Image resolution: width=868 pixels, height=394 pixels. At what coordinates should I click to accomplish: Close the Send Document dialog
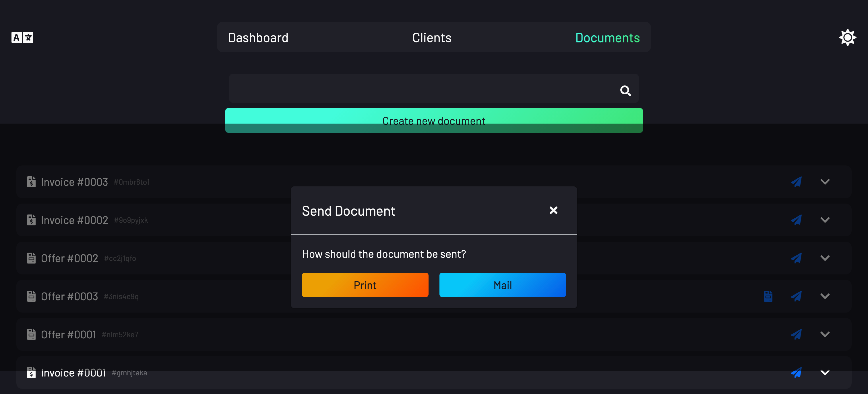pos(553,210)
